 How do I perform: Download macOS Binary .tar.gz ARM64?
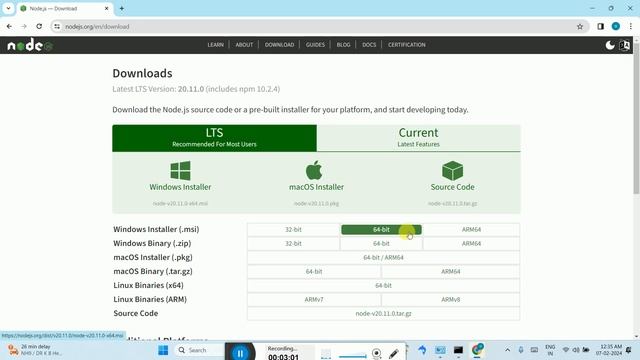click(x=451, y=271)
